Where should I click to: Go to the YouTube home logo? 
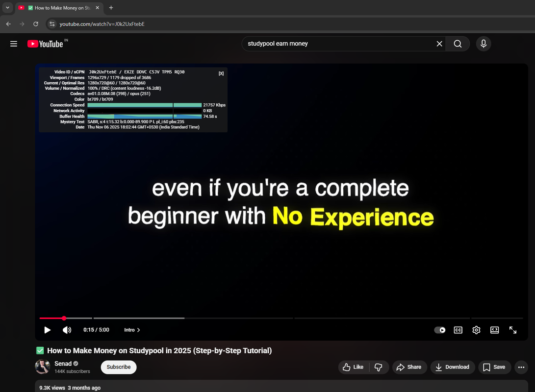46,44
